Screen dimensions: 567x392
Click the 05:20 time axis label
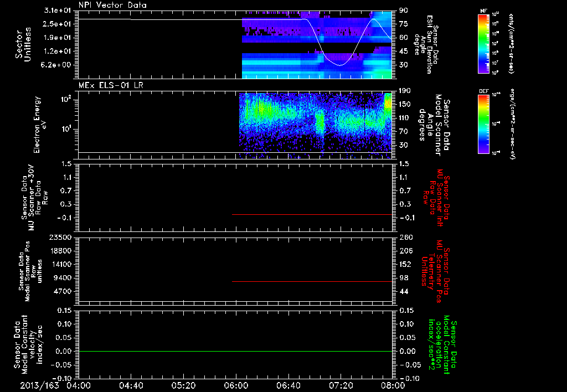[183, 385]
